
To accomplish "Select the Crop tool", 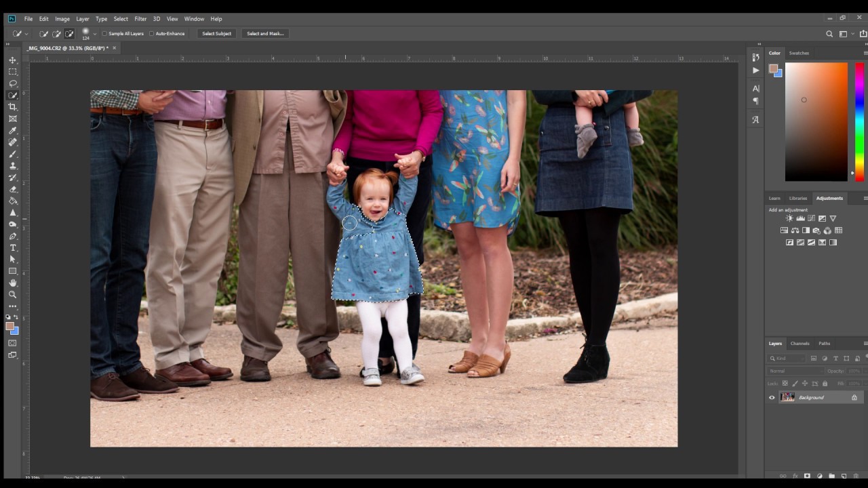I will [x=13, y=107].
